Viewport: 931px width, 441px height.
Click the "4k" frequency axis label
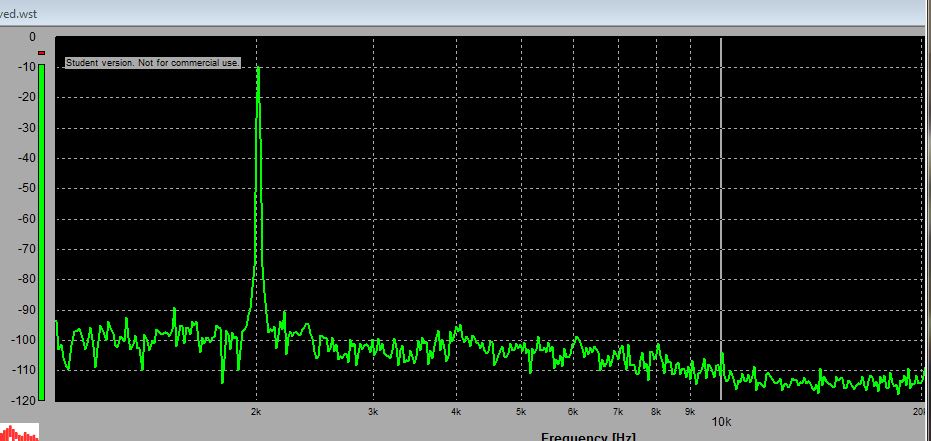456,411
